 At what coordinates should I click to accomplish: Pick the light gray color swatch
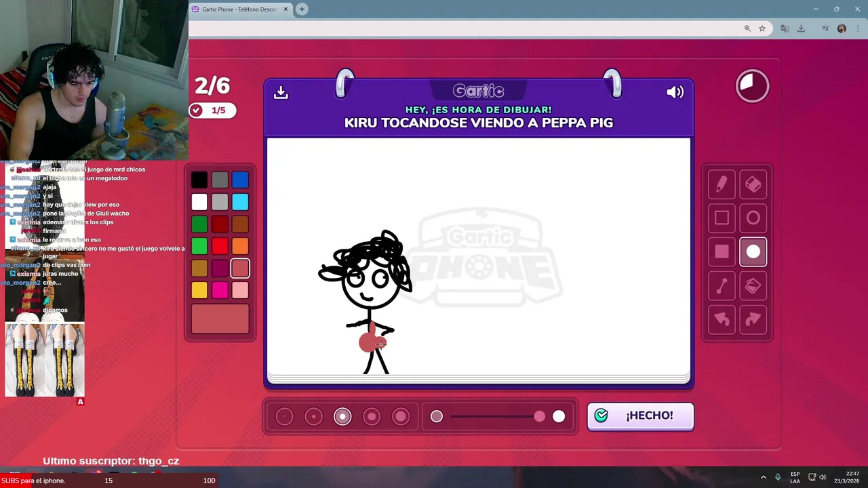[220, 202]
